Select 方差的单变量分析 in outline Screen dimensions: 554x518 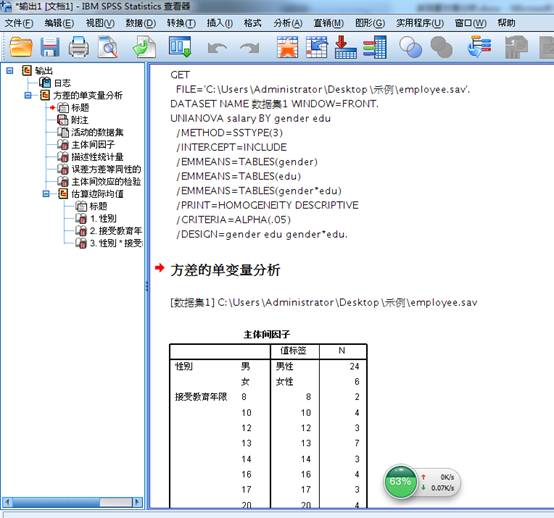point(88,95)
